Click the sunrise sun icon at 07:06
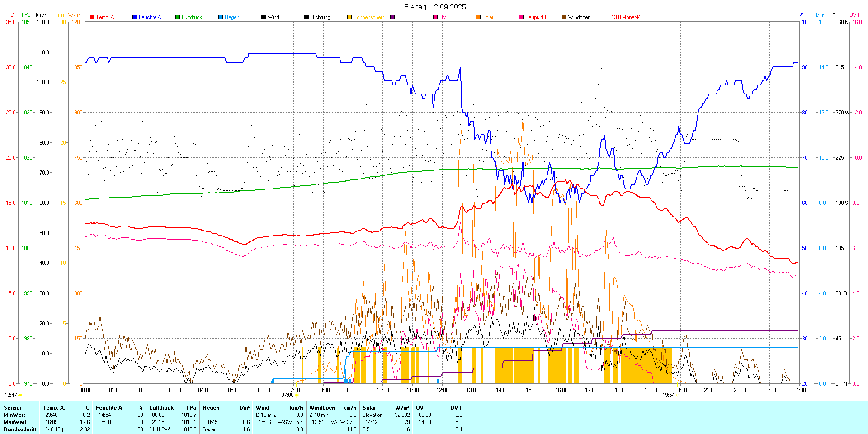 point(297,395)
